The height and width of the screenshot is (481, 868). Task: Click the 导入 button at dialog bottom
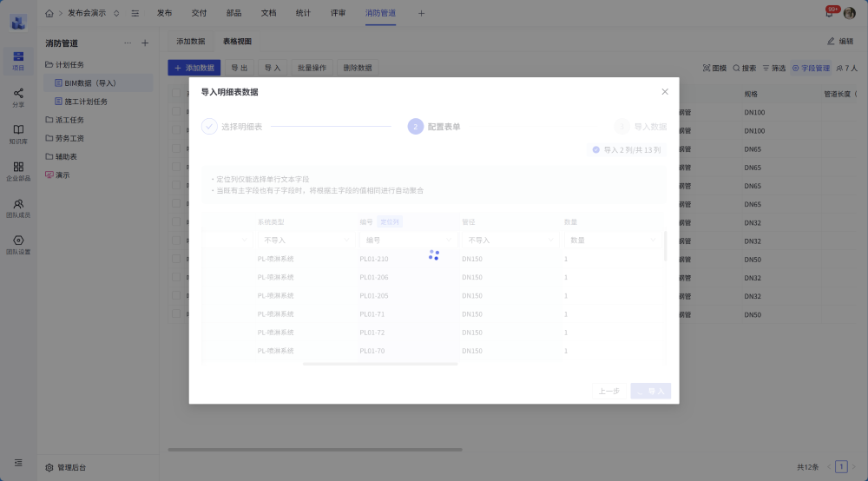[x=651, y=392]
